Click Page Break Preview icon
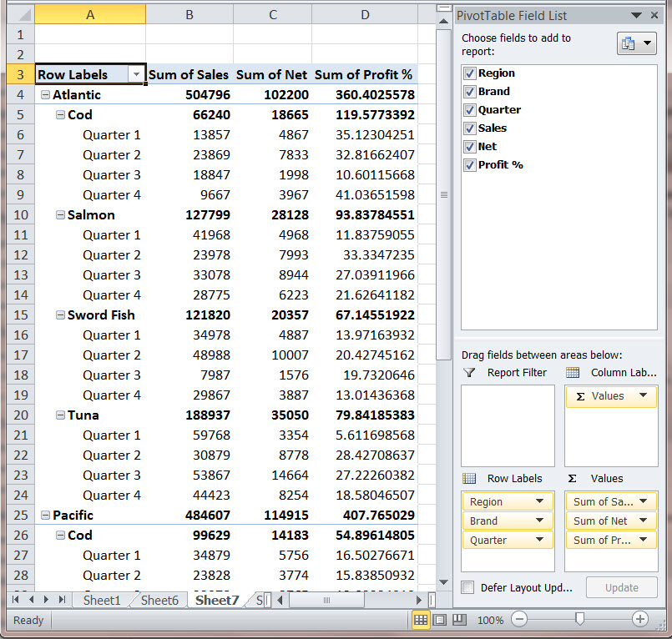 click(x=457, y=620)
